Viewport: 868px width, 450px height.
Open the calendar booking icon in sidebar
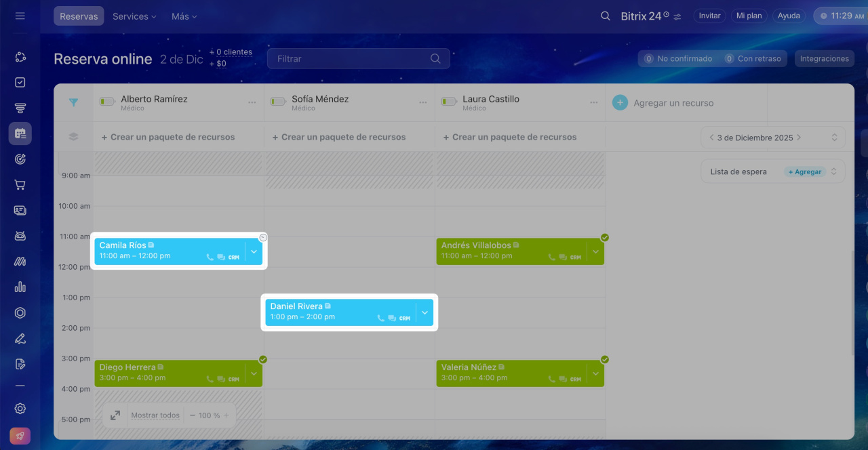point(20,134)
